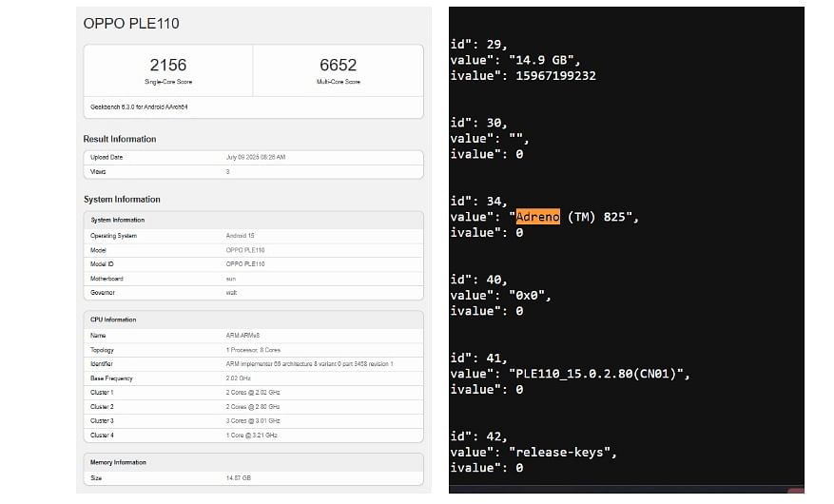The width and height of the screenshot is (834, 504).
Task: Click the id 41 line in JSON panel
Action: [478, 359]
